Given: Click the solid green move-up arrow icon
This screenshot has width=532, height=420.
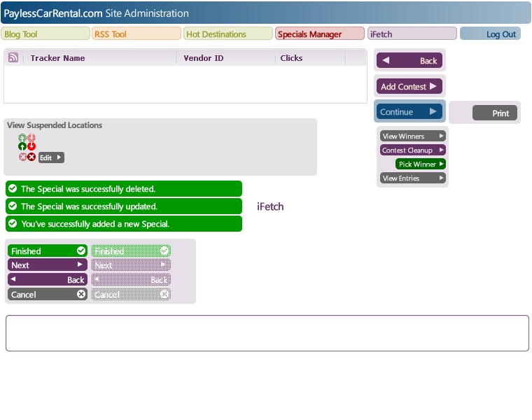Looking at the screenshot, I should pyautogui.click(x=22, y=146).
